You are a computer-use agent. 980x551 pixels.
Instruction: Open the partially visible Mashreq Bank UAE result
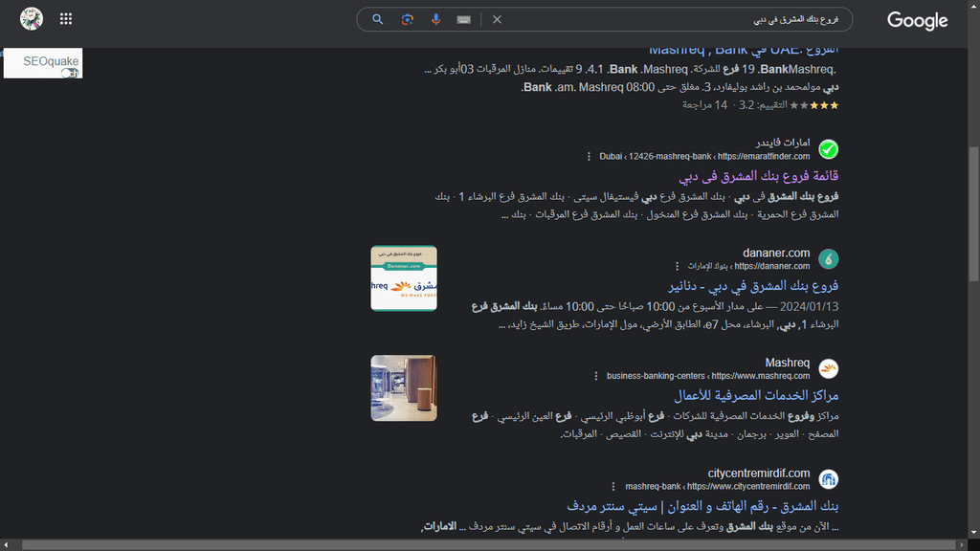743,50
